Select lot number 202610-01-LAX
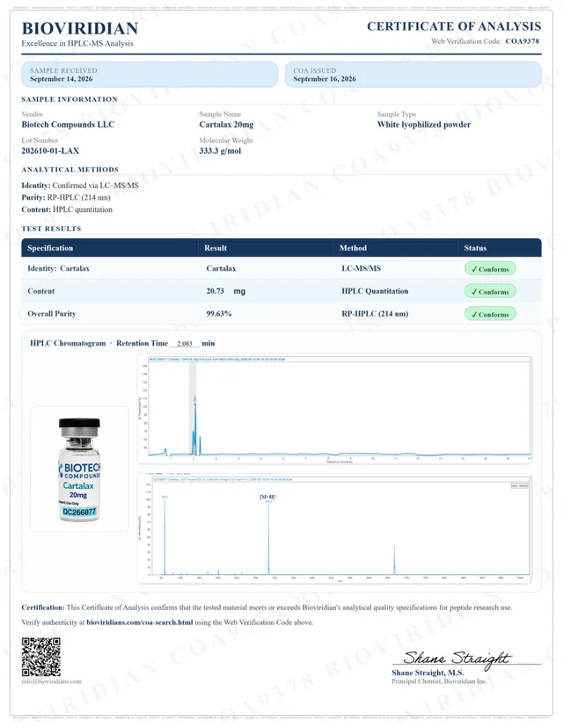563x728 pixels. (50, 151)
